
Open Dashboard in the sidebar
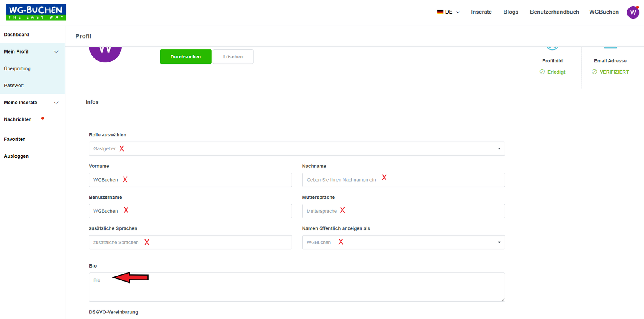pyautogui.click(x=17, y=35)
